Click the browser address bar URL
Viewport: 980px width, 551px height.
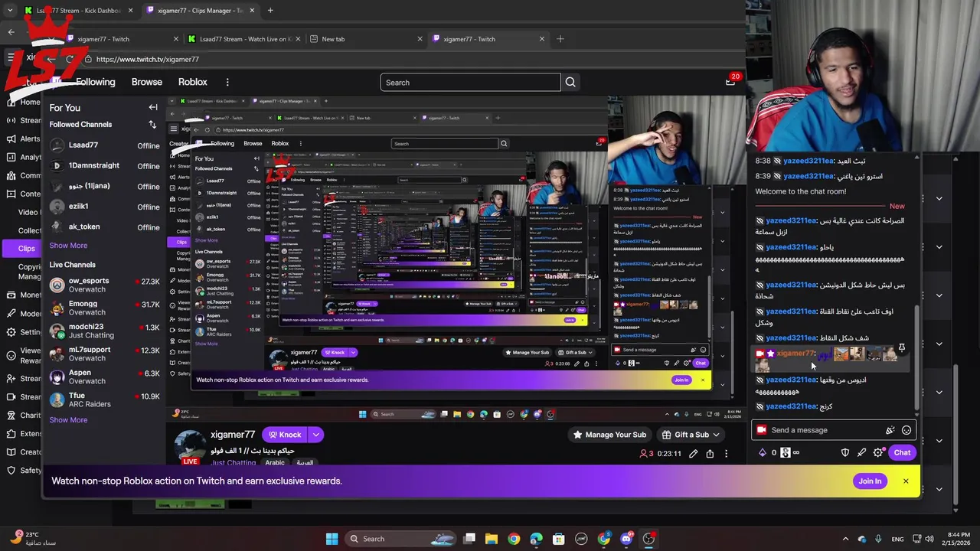[147, 59]
